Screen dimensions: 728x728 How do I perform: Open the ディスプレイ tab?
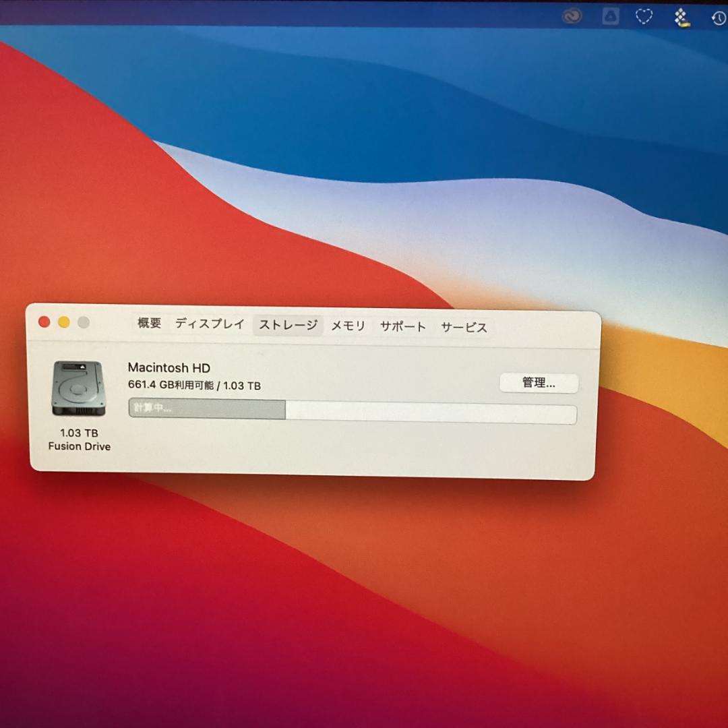(x=209, y=324)
